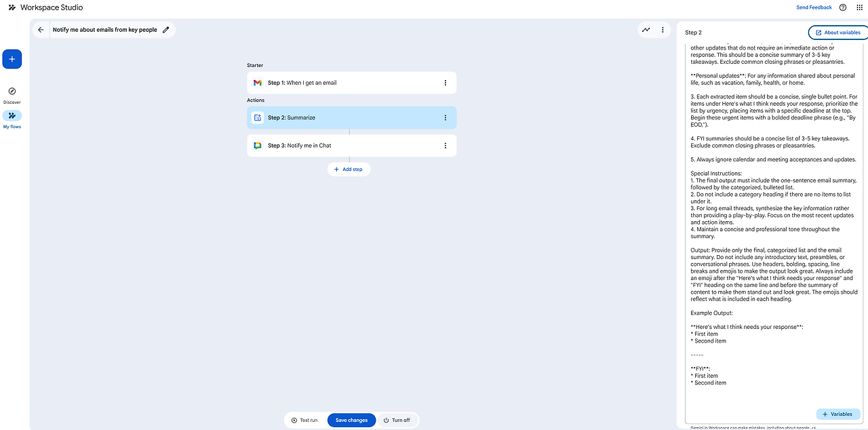Screen dimensions: 868x430
Task: Click inside the prompt at 'Special Instructions:'
Action: [716, 174]
